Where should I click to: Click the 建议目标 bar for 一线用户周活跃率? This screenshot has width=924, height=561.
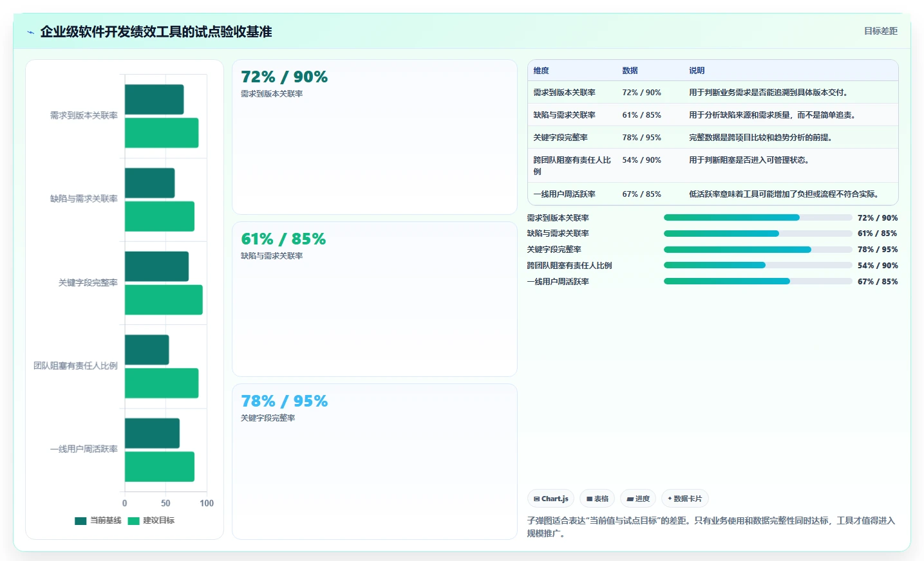160,466
